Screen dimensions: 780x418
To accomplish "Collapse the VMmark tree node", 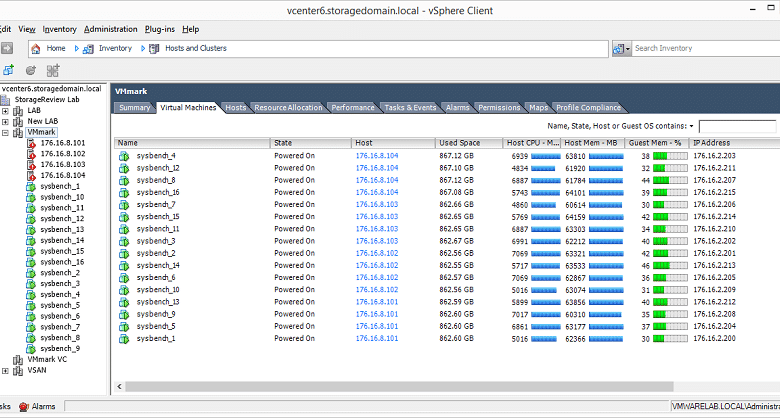I will (x=5, y=132).
